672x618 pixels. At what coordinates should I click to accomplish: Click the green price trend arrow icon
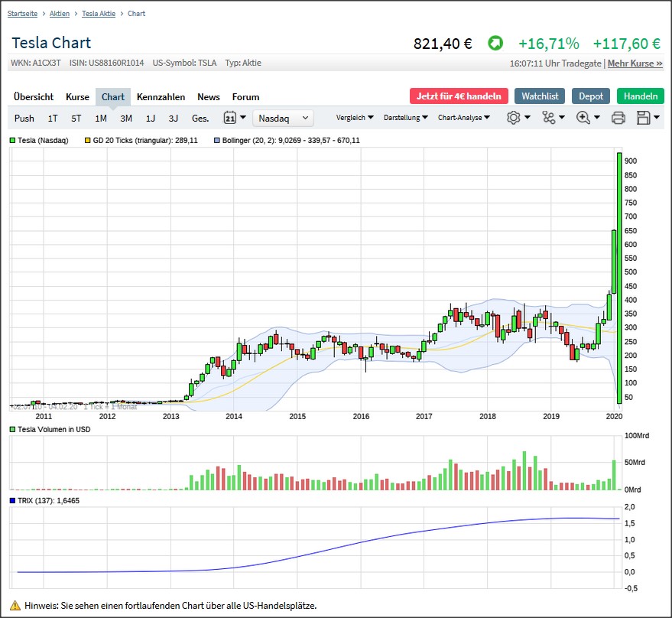coord(496,44)
